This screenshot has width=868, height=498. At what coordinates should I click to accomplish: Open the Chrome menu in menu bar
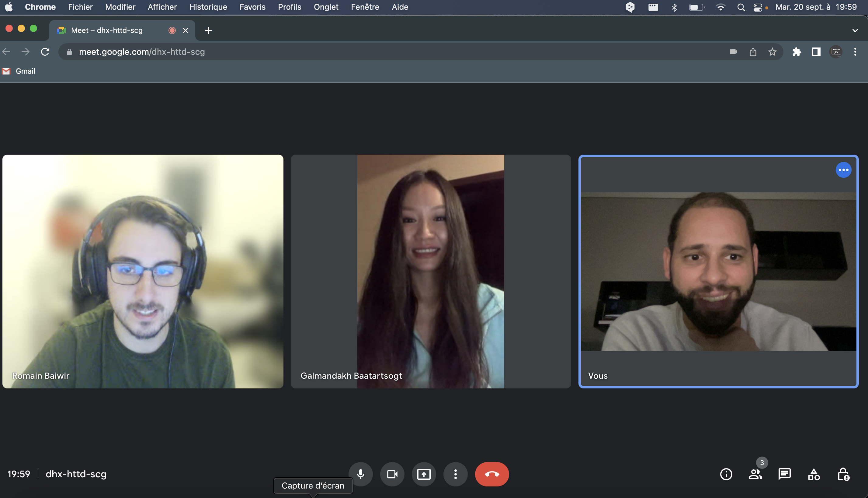40,7
